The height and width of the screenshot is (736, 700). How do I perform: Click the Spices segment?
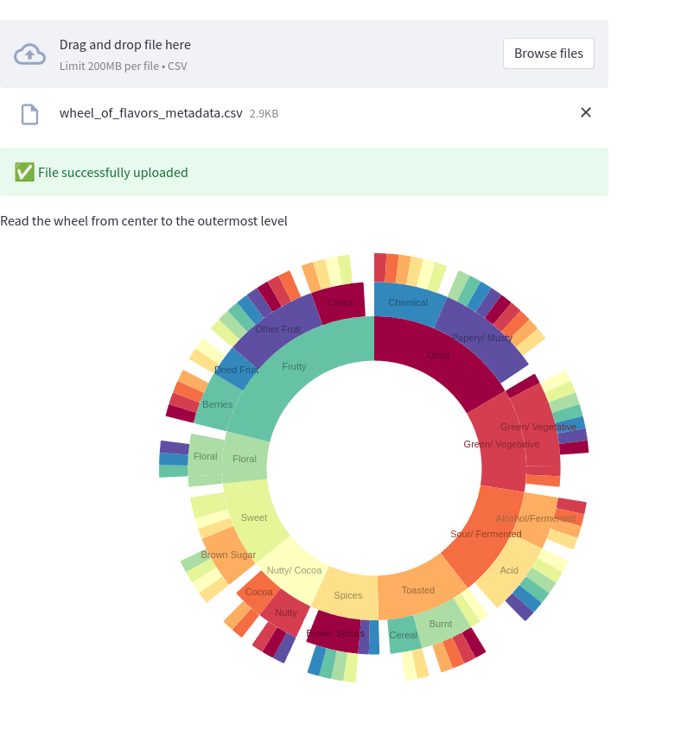(x=347, y=595)
